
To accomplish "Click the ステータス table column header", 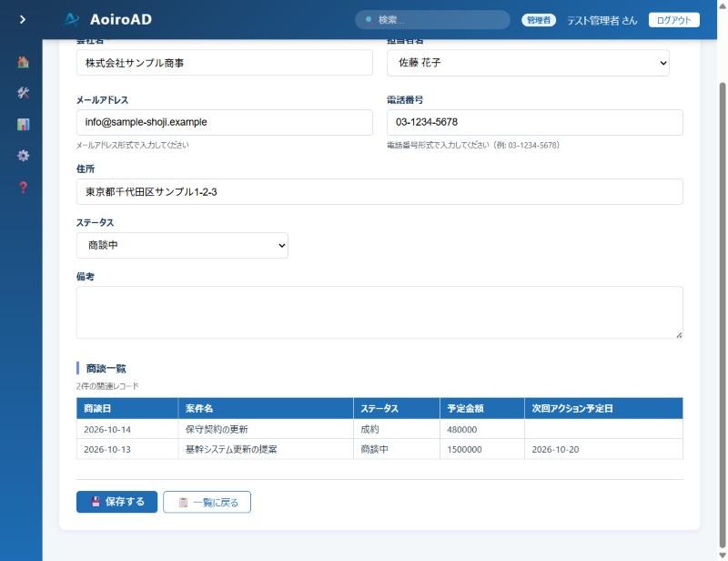I will (x=397, y=408).
